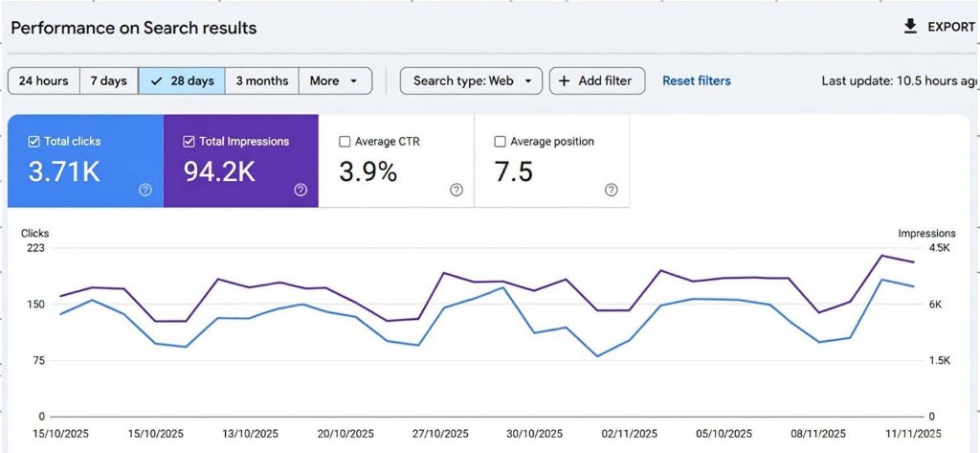Image resolution: width=980 pixels, height=453 pixels.
Task: Click the 30/10/2025 date on chart axis
Action: click(534, 434)
